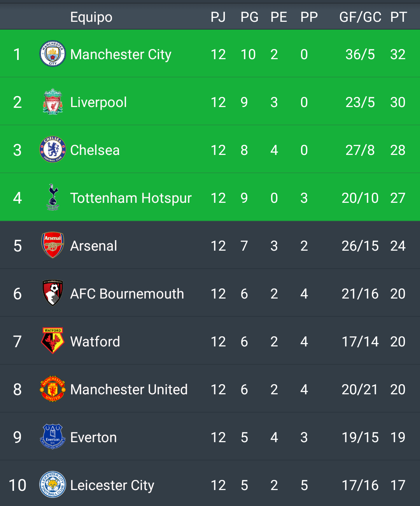The height and width of the screenshot is (506, 420).
Task: Select the Tottenham Hotspur team name
Action: [x=131, y=198]
